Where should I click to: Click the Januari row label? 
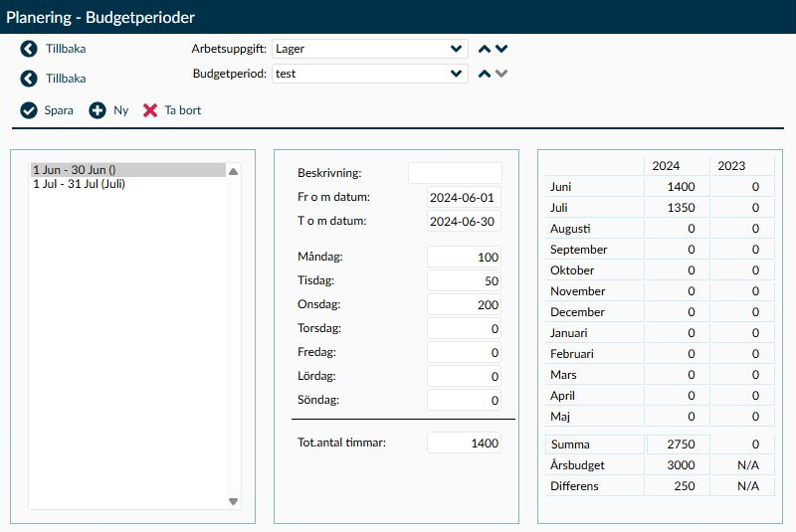568,333
